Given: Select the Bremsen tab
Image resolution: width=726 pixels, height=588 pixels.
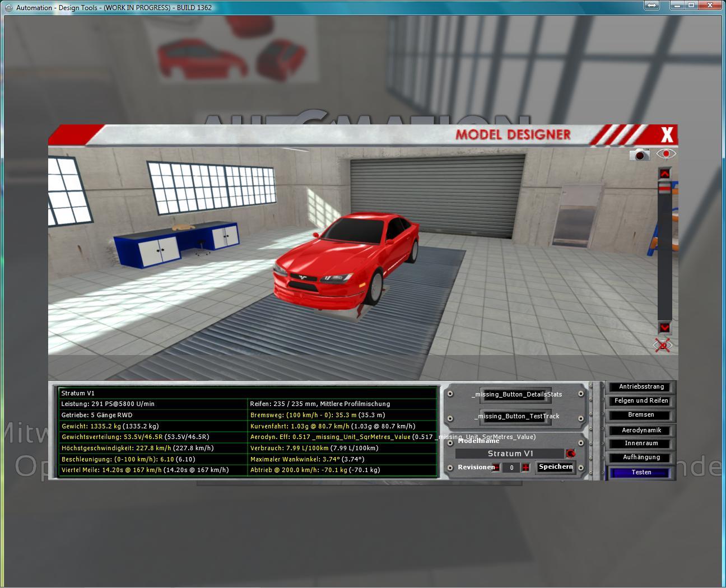Looking at the screenshot, I should click(641, 415).
